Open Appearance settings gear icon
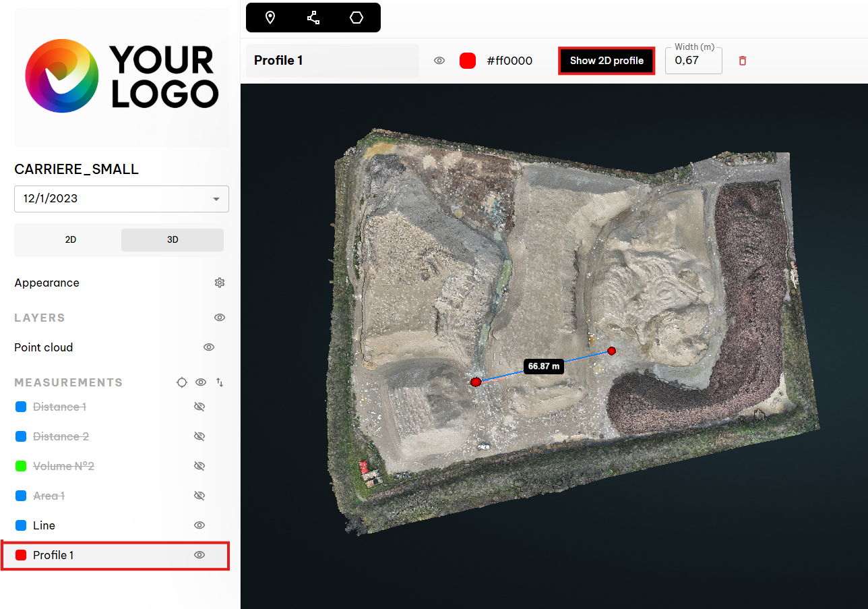The height and width of the screenshot is (609, 868). [x=219, y=283]
